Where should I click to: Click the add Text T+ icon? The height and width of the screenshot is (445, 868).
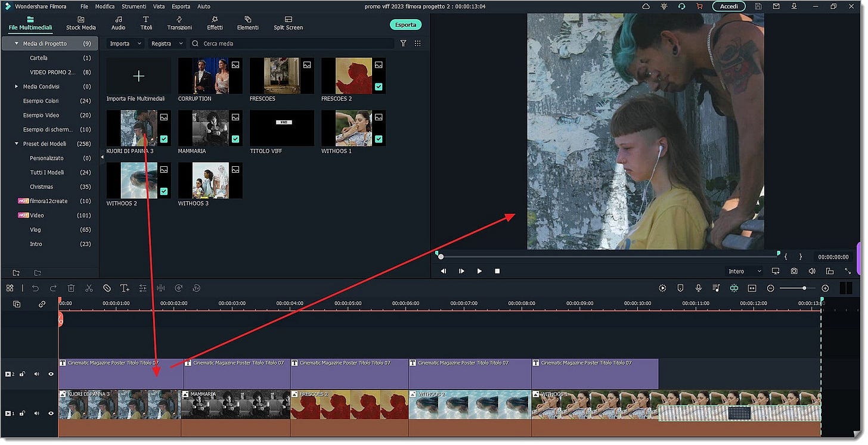click(x=125, y=288)
